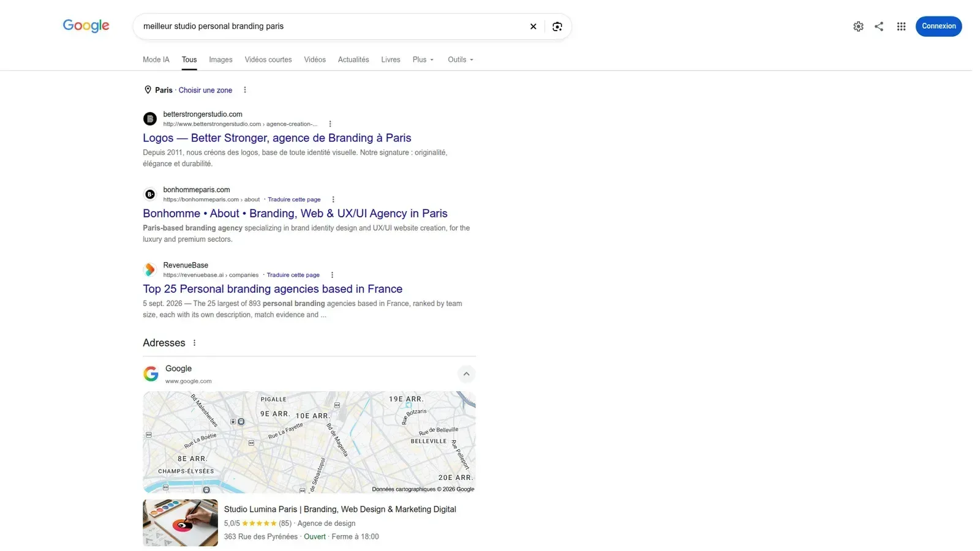Open the three-dot menu for bonhommeparis result
The height and width of the screenshot is (551, 980).
[x=333, y=200]
